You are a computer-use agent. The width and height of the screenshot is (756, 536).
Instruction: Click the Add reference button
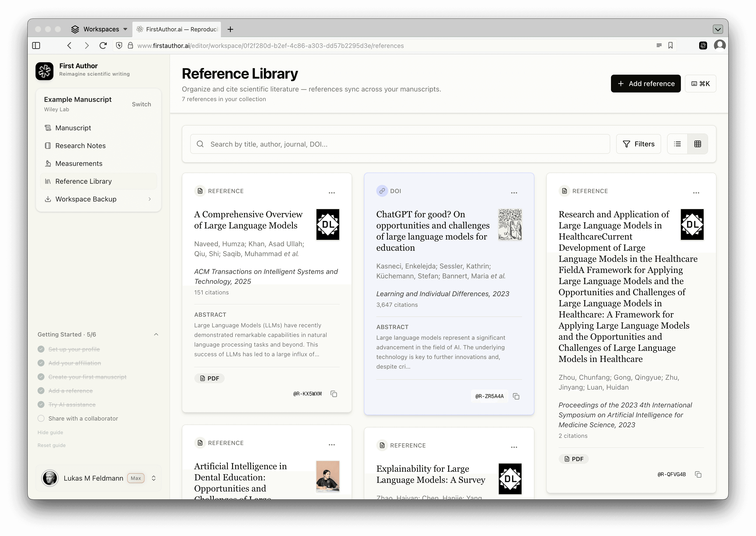(646, 84)
